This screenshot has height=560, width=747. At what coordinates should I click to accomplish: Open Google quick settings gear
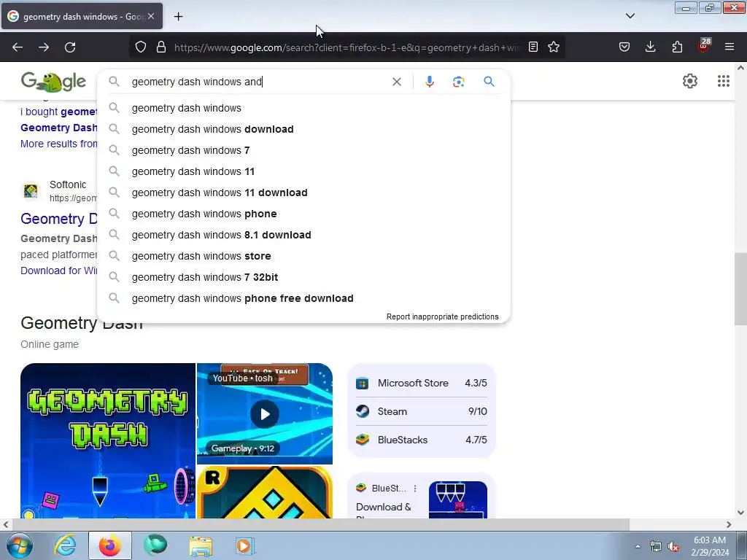tap(690, 81)
